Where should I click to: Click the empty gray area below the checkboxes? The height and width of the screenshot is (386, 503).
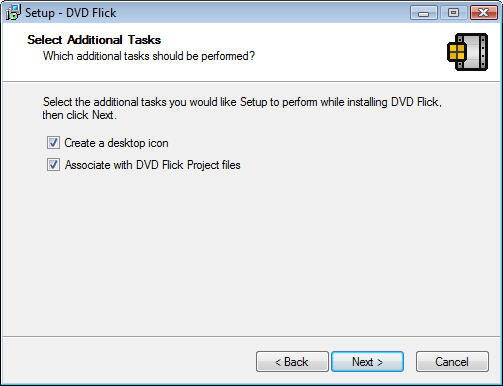point(251,253)
